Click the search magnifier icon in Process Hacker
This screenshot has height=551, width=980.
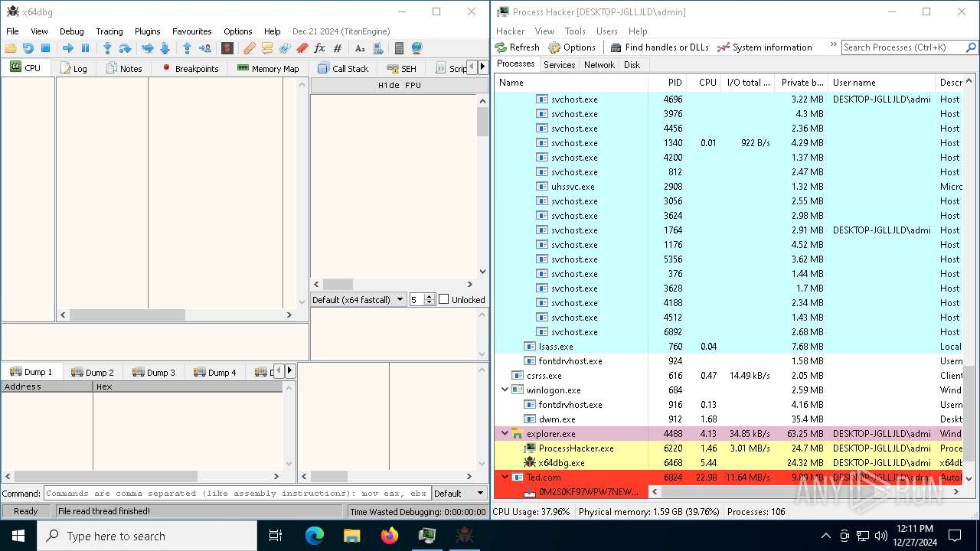tap(971, 47)
